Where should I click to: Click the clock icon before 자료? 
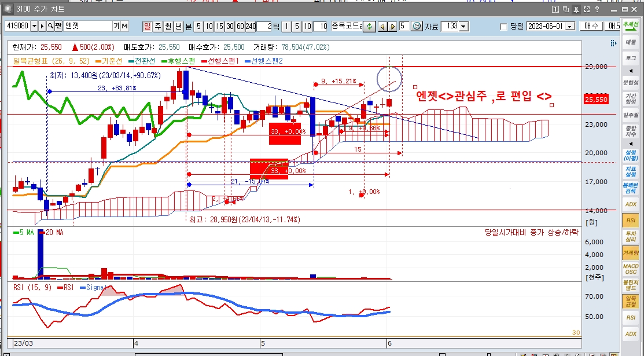tap(417, 26)
